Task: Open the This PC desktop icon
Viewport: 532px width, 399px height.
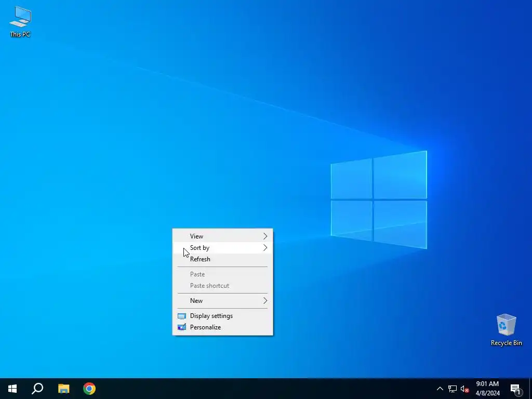Action: 20,21
